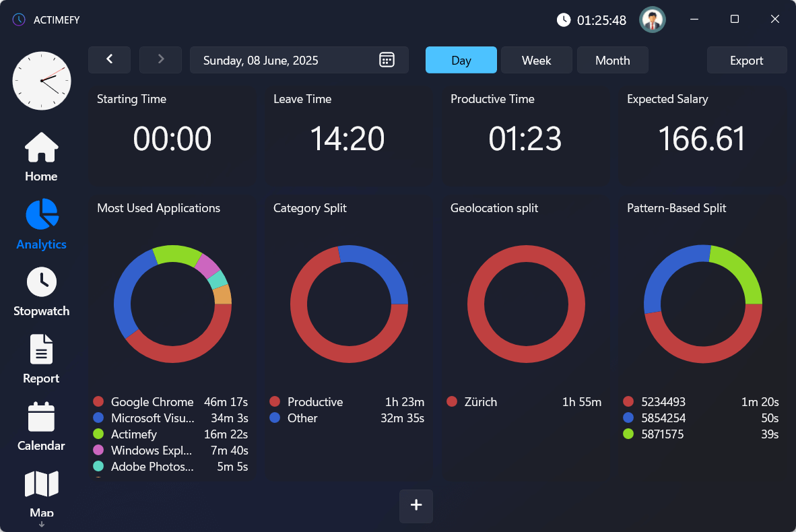Go to the previous day with the left arrow

pyautogui.click(x=109, y=60)
